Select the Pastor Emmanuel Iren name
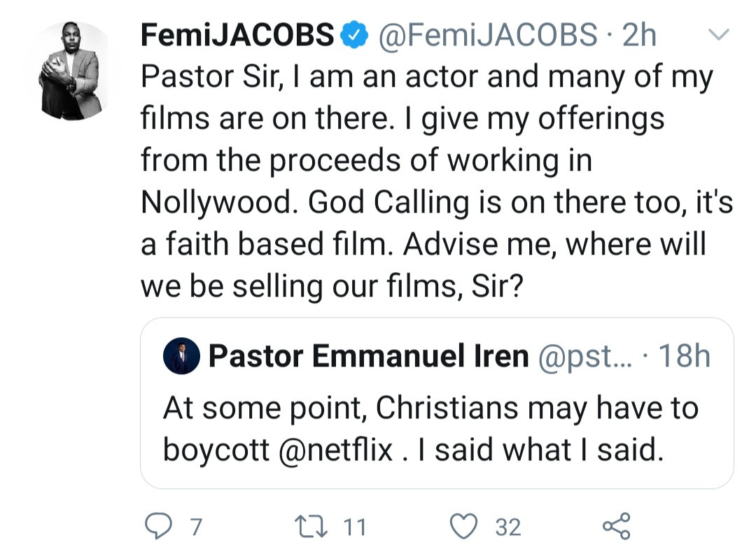756x559 pixels. [368, 357]
